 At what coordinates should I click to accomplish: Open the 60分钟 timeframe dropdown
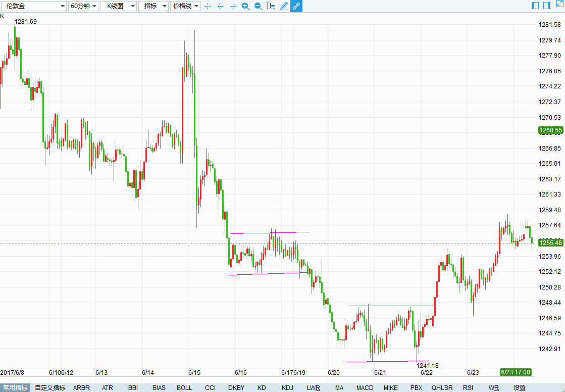point(83,6)
